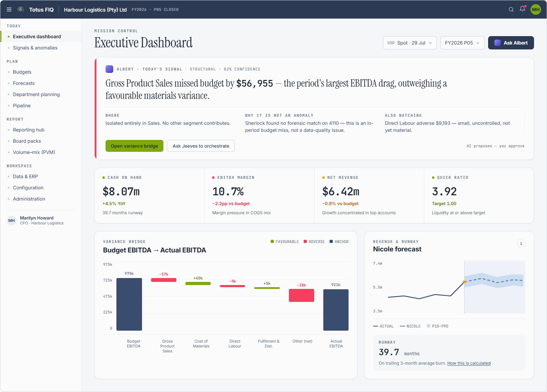Viewport: 547px width, 392px height.
Task: Click the Marilyn Howard profile name
Action: (x=37, y=218)
